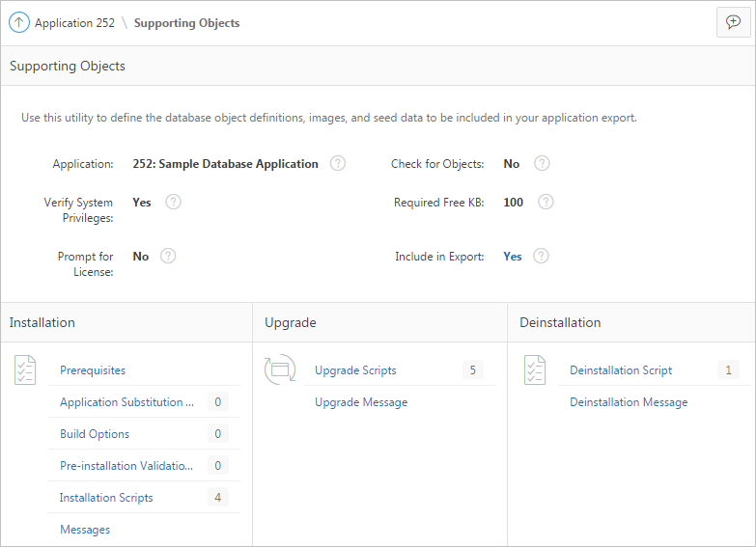
Task: Click the Installation checklist icon
Action: click(x=25, y=370)
